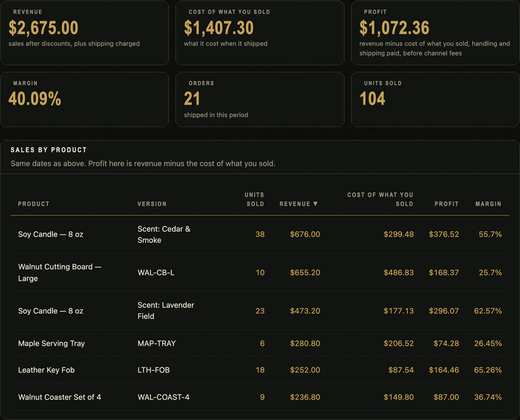Select the 104 units sold count
This screenshot has width=520, height=420.
click(x=372, y=99)
